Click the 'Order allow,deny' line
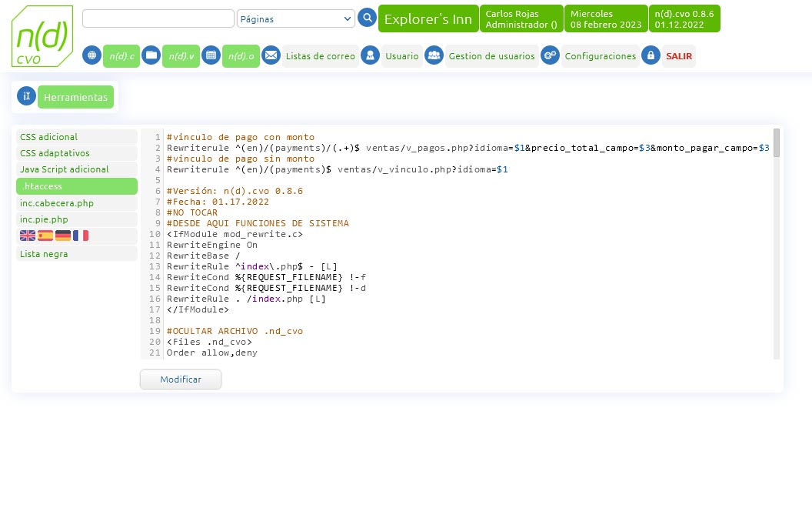This screenshot has height=508, width=812. pos(211,353)
